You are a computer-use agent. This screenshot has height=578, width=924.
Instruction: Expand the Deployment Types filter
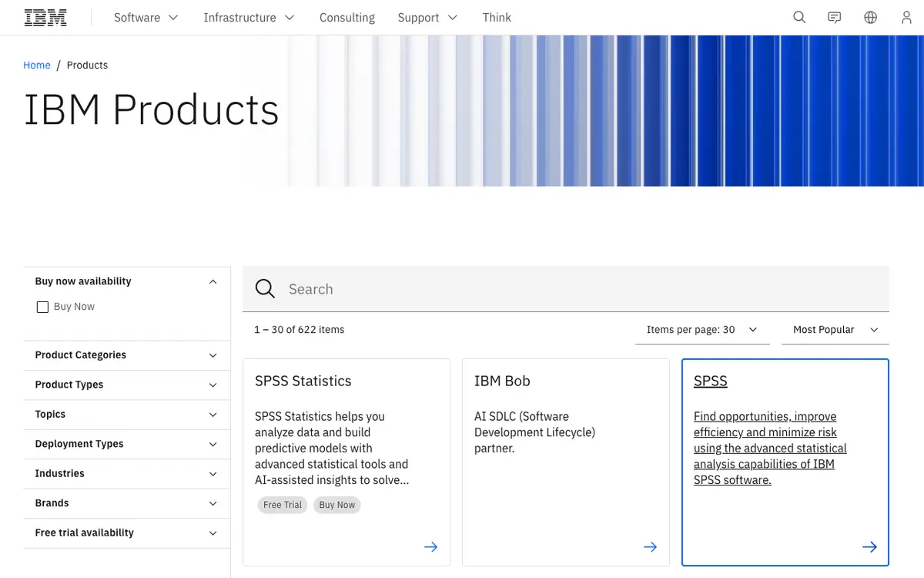(127, 444)
